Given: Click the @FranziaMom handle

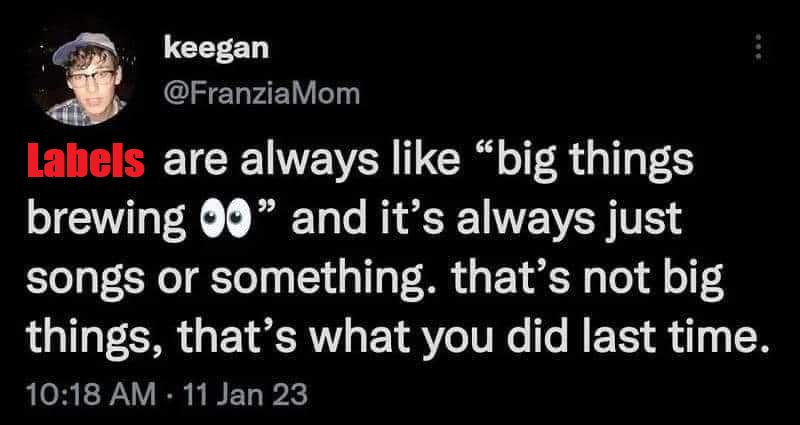Looking at the screenshot, I should point(262,94).
